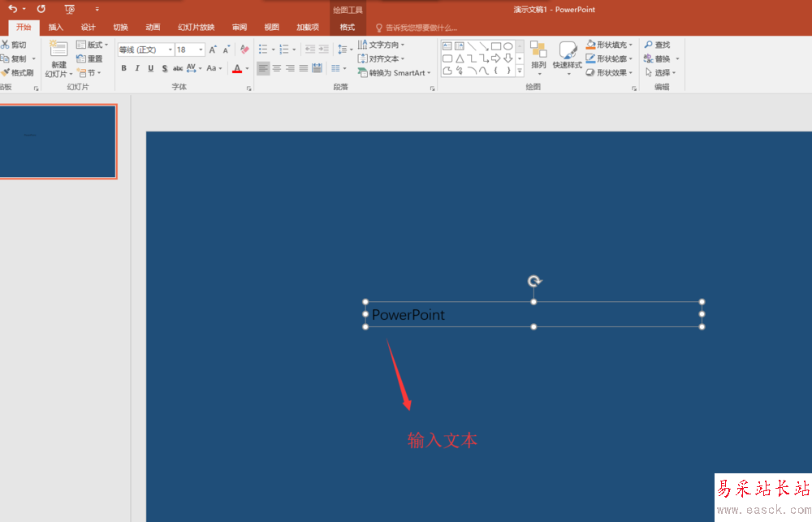Click the Redo/repeat icon in quick access
The height and width of the screenshot is (522, 812).
(x=41, y=9)
